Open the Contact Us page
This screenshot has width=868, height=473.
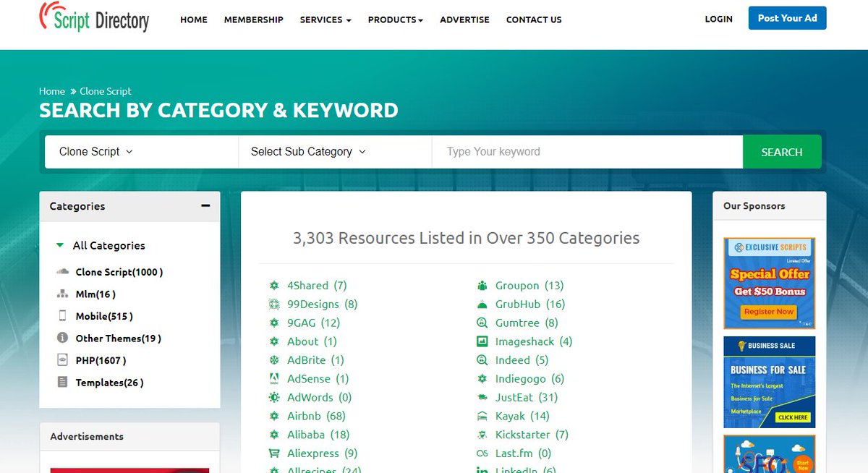coord(534,20)
